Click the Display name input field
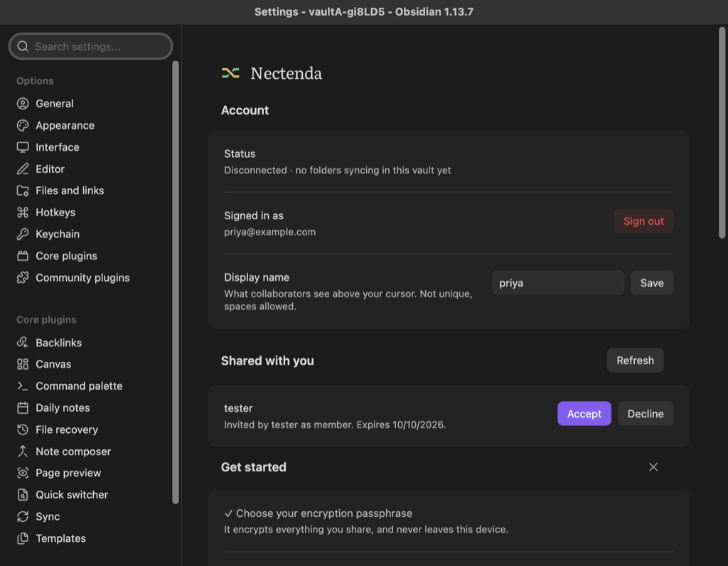Viewport: 728px width, 566px height. pos(557,283)
